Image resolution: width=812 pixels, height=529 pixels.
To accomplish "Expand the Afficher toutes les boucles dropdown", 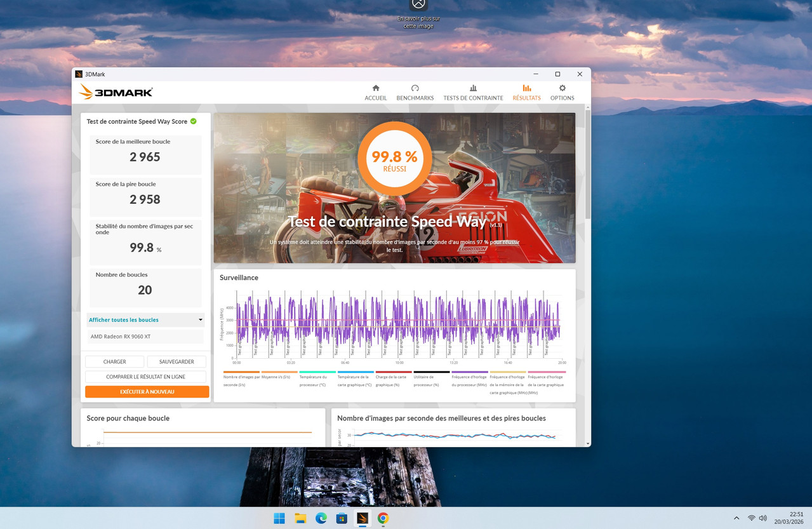I will click(145, 319).
